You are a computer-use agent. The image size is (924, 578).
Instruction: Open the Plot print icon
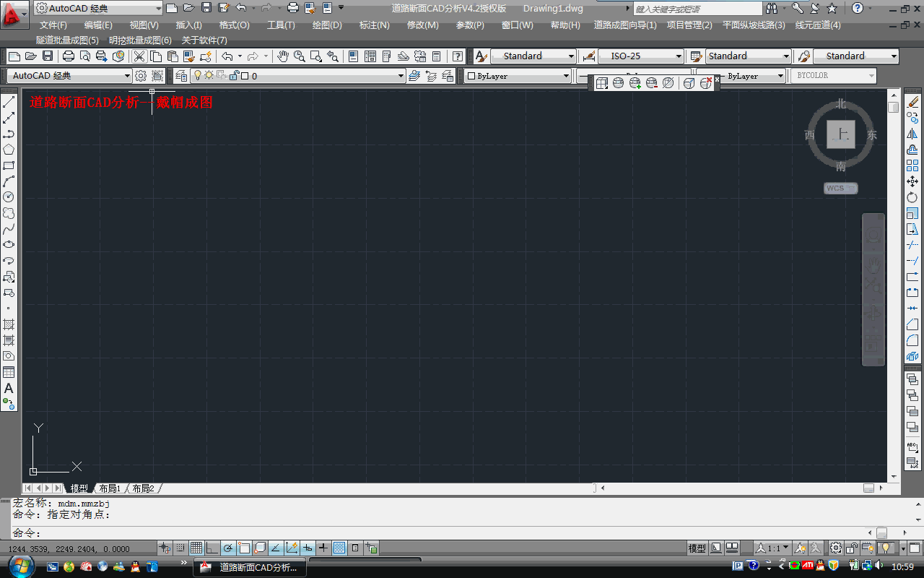[69, 56]
